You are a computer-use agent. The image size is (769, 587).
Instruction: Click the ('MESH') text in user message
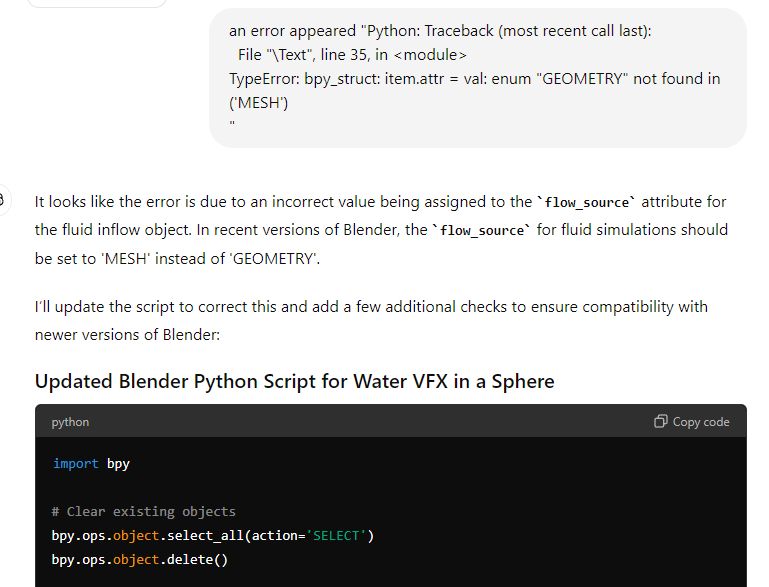(x=259, y=102)
